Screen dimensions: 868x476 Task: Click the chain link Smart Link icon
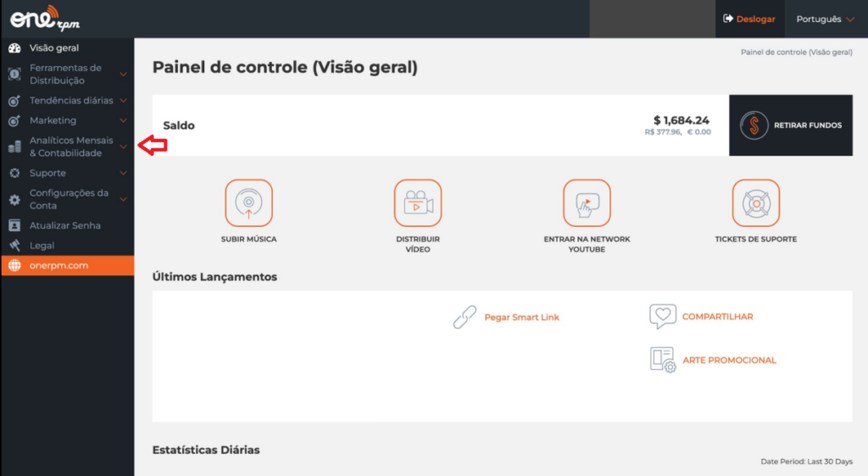click(x=465, y=317)
